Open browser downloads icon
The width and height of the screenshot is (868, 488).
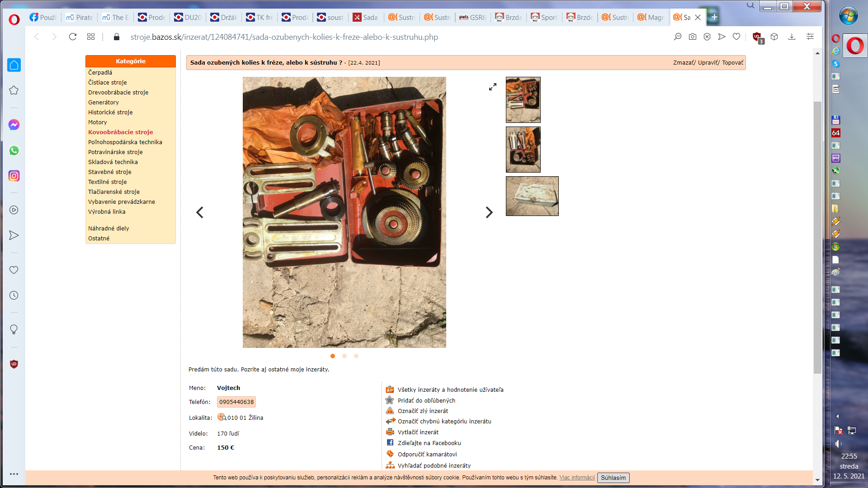792,37
